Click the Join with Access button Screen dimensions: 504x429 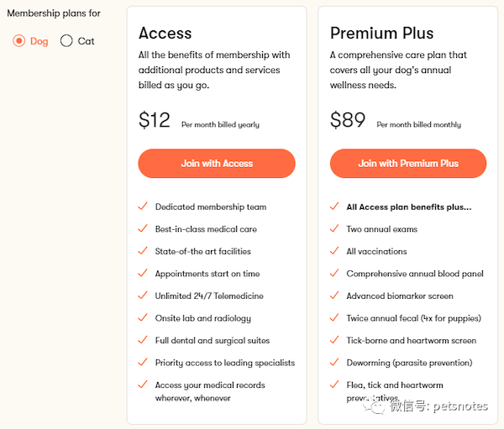click(217, 163)
